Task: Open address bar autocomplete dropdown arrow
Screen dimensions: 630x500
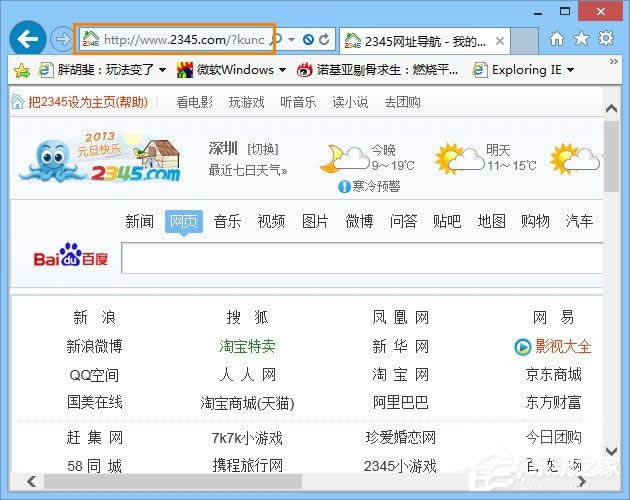Action: click(292, 39)
